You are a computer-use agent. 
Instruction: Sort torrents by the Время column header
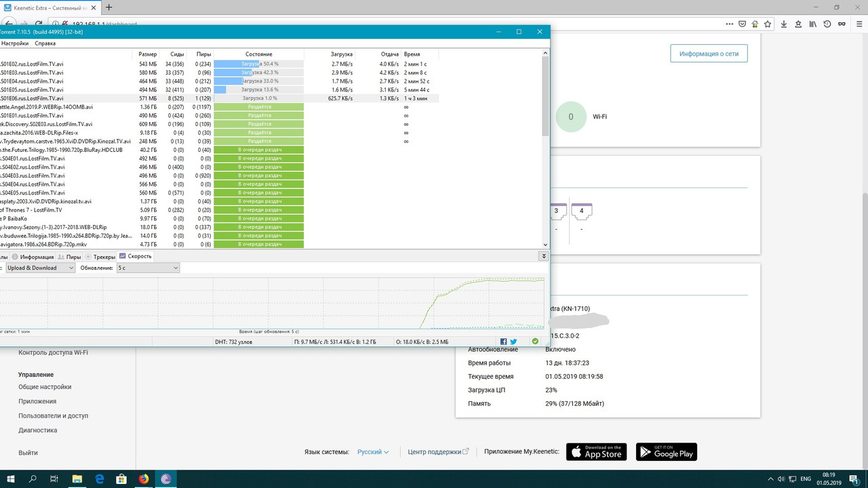tap(420, 54)
